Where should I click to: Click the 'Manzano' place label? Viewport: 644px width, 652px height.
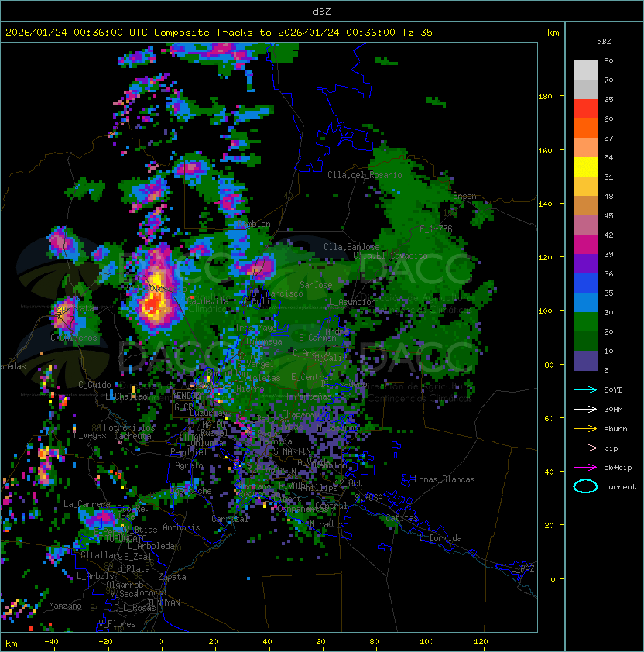[65, 606]
